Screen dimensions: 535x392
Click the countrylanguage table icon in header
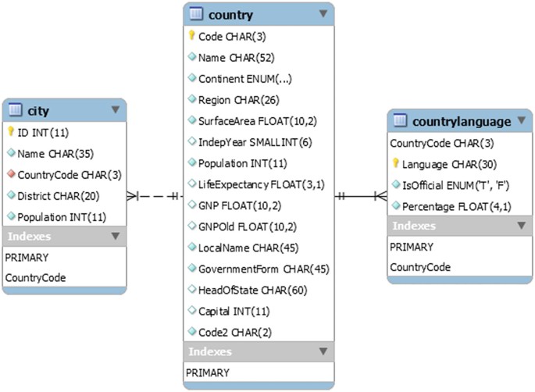400,121
